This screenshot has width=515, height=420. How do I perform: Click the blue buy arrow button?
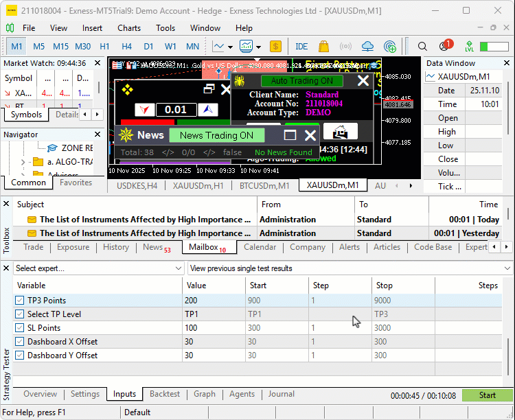(x=207, y=110)
